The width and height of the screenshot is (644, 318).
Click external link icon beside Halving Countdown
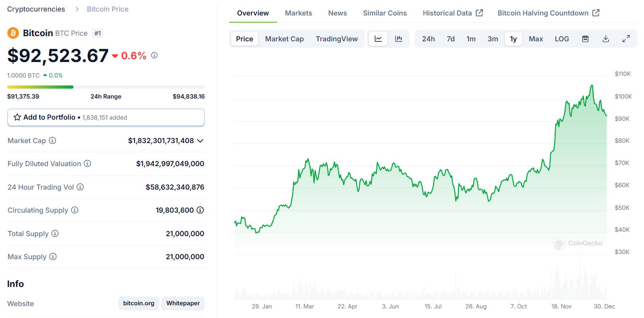(x=596, y=13)
